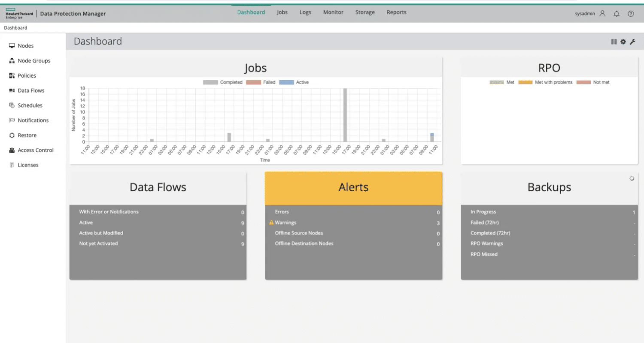The width and height of the screenshot is (644, 343).
Task: Click the Data Flows panel header
Action: pyautogui.click(x=158, y=187)
